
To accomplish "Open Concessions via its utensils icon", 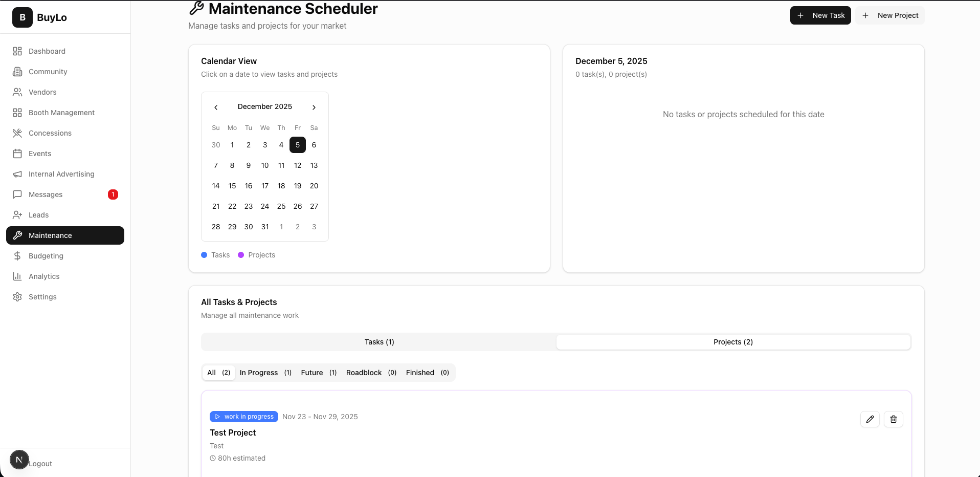I will [x=17, y=133].
